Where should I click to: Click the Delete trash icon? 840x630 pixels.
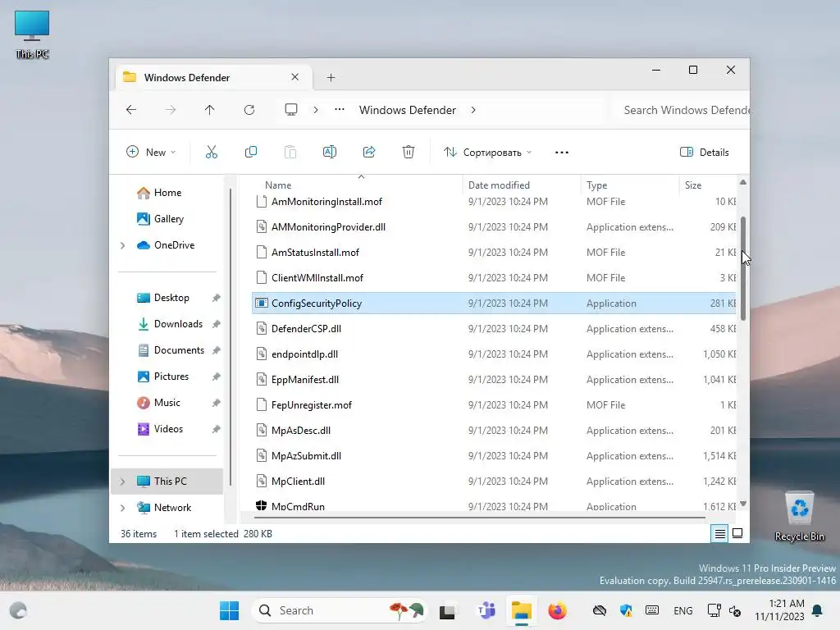(409, 152)
